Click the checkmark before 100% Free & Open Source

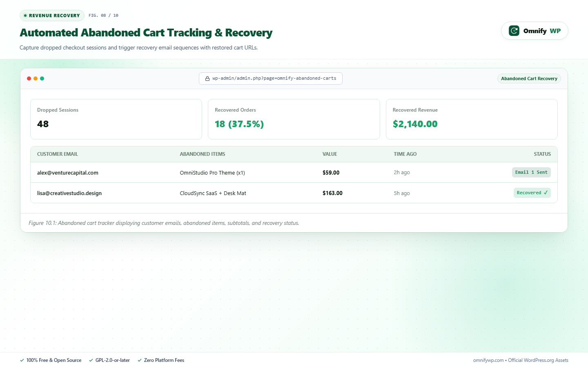click(x=22, y=360)
